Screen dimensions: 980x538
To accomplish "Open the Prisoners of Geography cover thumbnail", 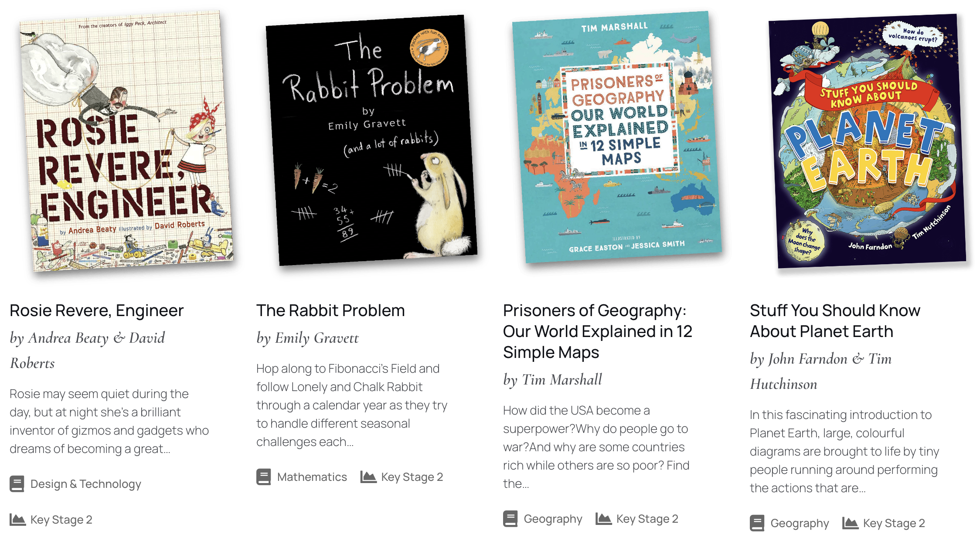I will point(616,137).
